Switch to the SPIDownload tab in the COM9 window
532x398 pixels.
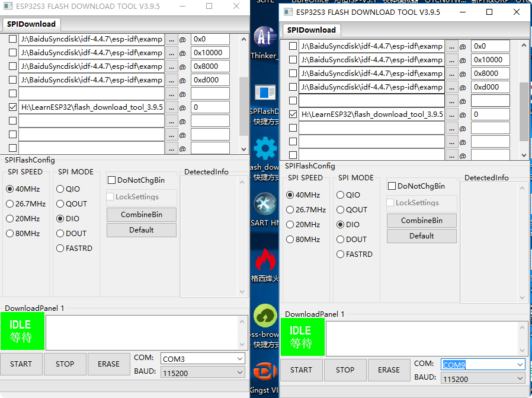click(312, 30)
